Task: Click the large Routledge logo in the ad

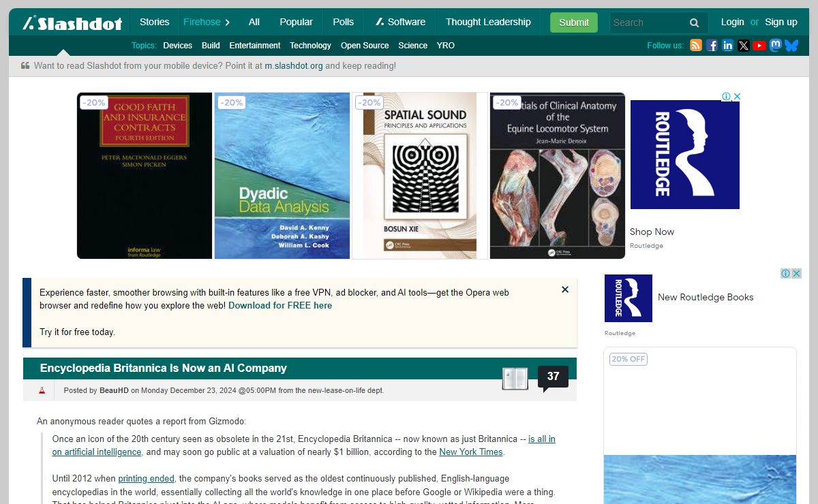Action: 685,155
